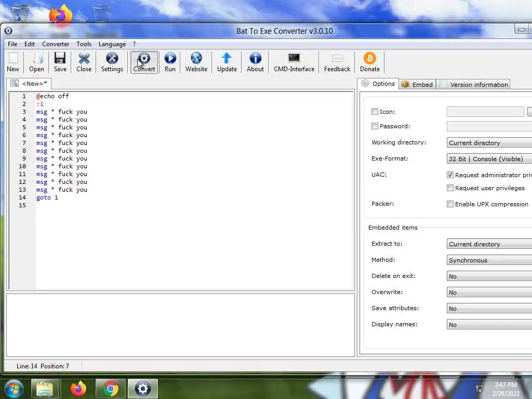Screen dimensions: 532x399
Task: Click the app gear icon in title bar
Action: (x=8, y=31)
